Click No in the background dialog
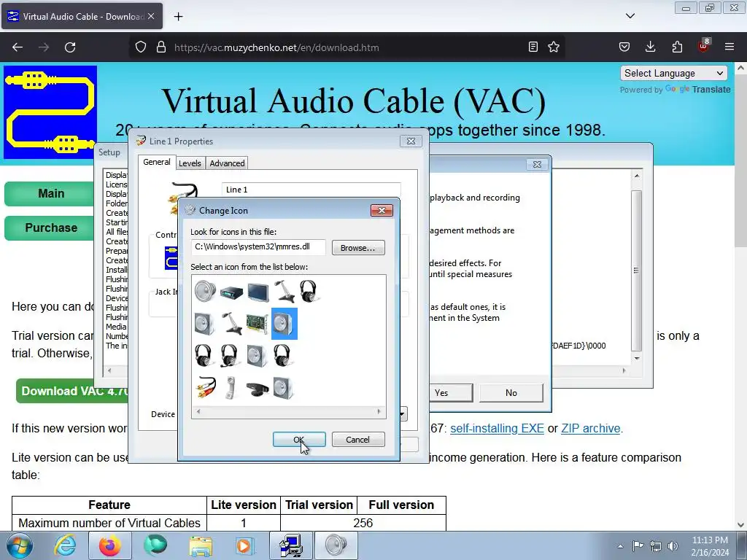 (x=511, y=393)
